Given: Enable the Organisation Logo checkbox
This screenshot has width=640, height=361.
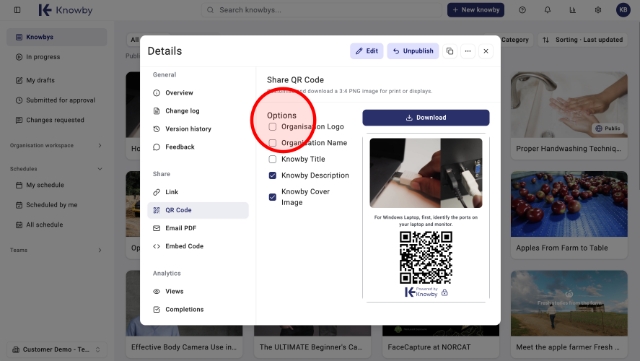Looking at the screenshot, I should (x=273, y=127).
